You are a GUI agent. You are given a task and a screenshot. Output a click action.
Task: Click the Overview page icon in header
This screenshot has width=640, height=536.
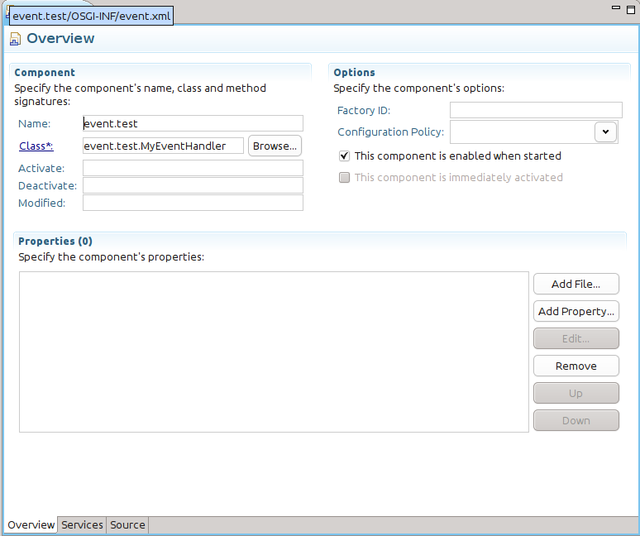click(15, 39)
